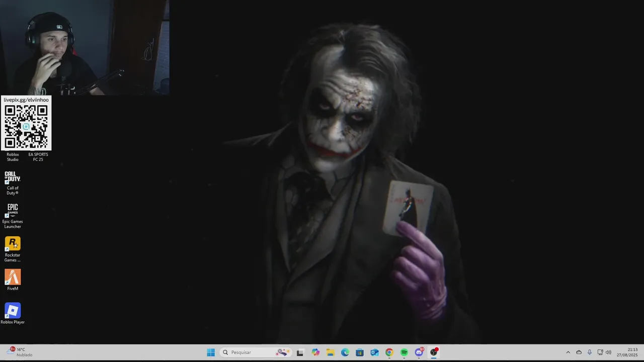Expand hidden system tray icons chevron
Image resolution: width=644 pixels, height=362 pixels.
[568, 352]
